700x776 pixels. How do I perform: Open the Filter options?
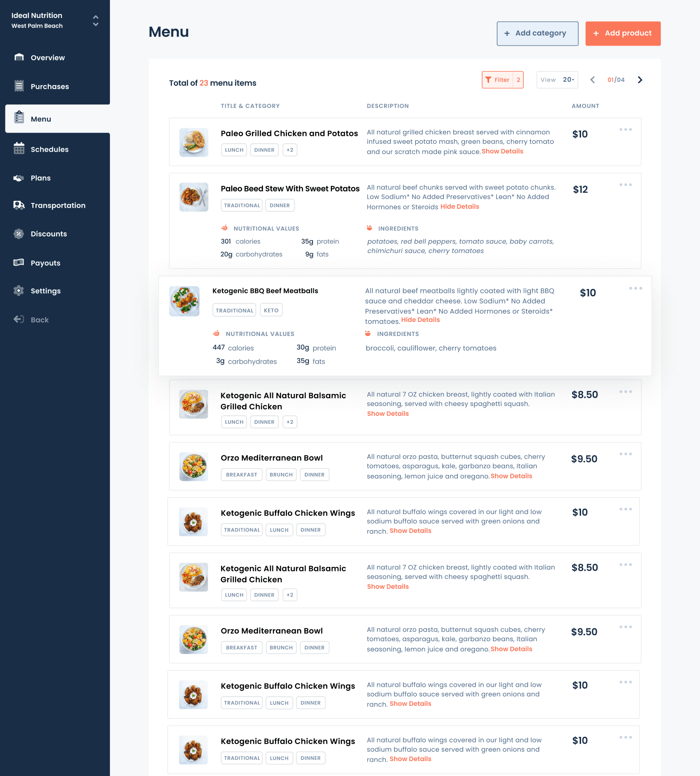[503, 80]
